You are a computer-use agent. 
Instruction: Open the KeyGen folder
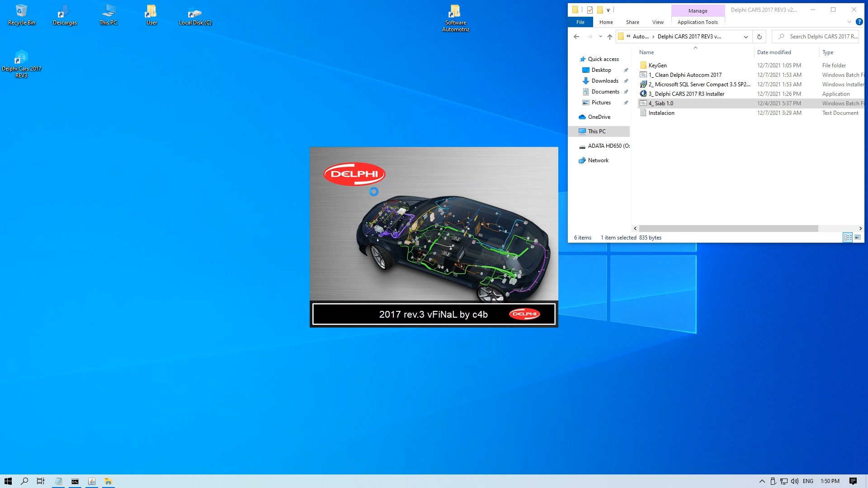click(656, 65)
